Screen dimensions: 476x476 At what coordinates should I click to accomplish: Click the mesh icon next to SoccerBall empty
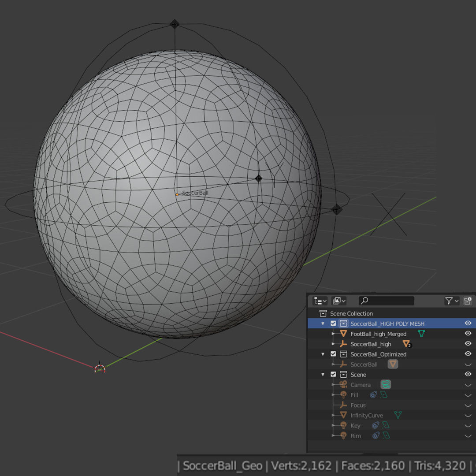pos(393,364)
